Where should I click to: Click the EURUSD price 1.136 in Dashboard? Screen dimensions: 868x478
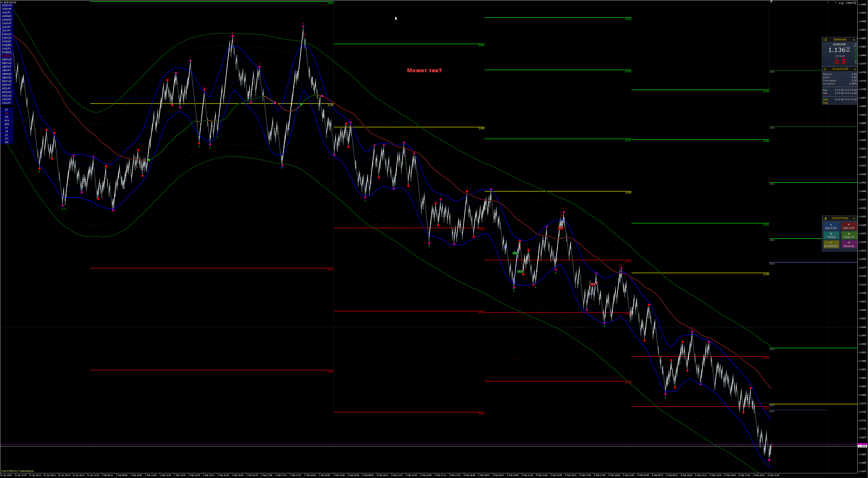(x=837, y=50)
